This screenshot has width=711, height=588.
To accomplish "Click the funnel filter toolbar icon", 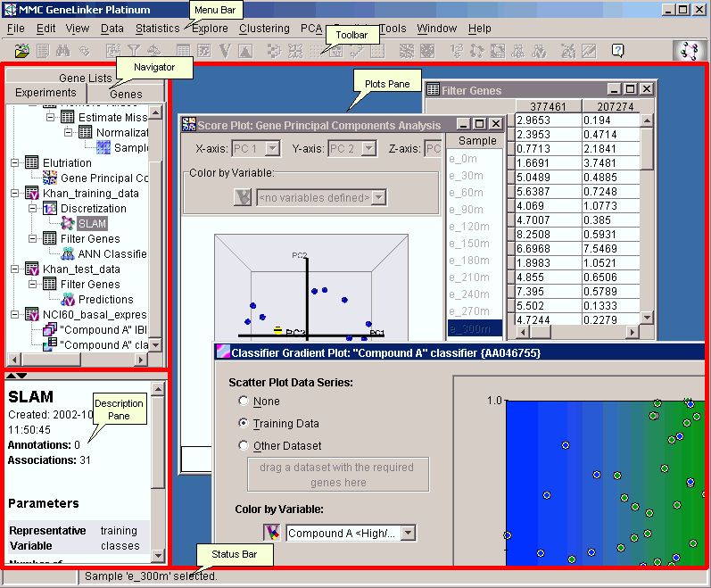I will pyautogui.click(x=134, y=51).
